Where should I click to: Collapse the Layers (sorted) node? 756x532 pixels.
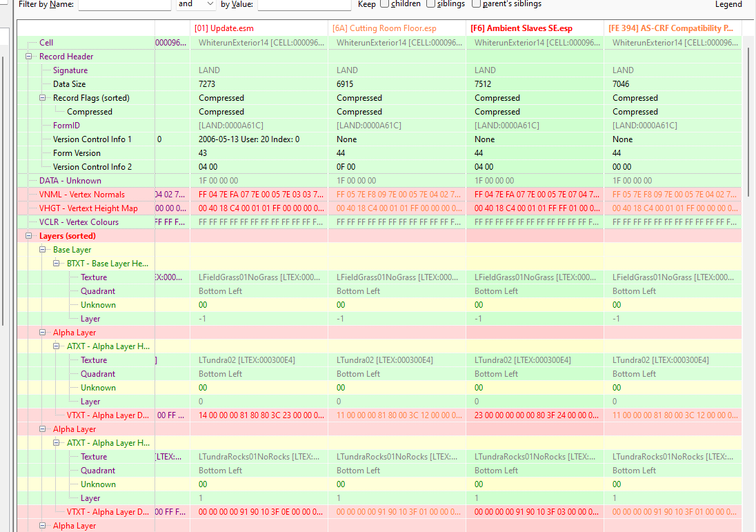pyautogui.click(x=28, y=236)
